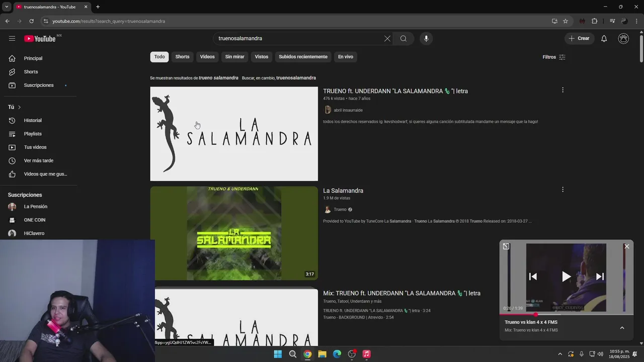The height and width of the screenshot is (362, 644).
Task: Open Ver más tarde list
Action: pyautogui.click(x=39, y=160)
